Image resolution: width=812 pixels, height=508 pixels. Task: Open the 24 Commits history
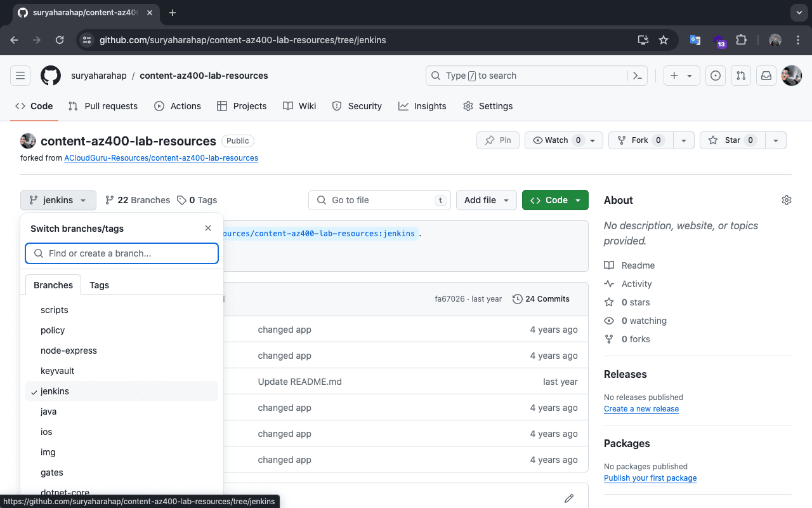click(x=541, y=299)
